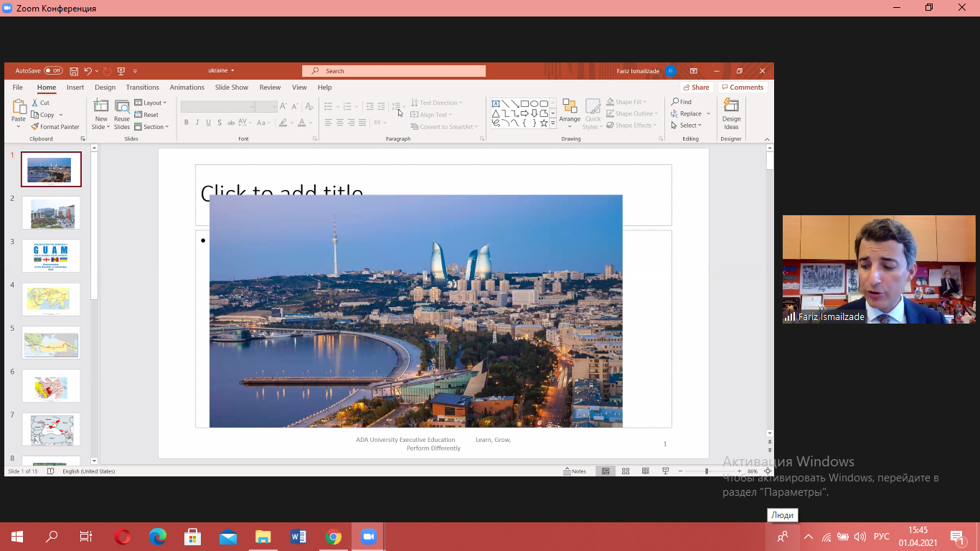
Task: Toggle Normal view in status bar
Action: (606, 471)
